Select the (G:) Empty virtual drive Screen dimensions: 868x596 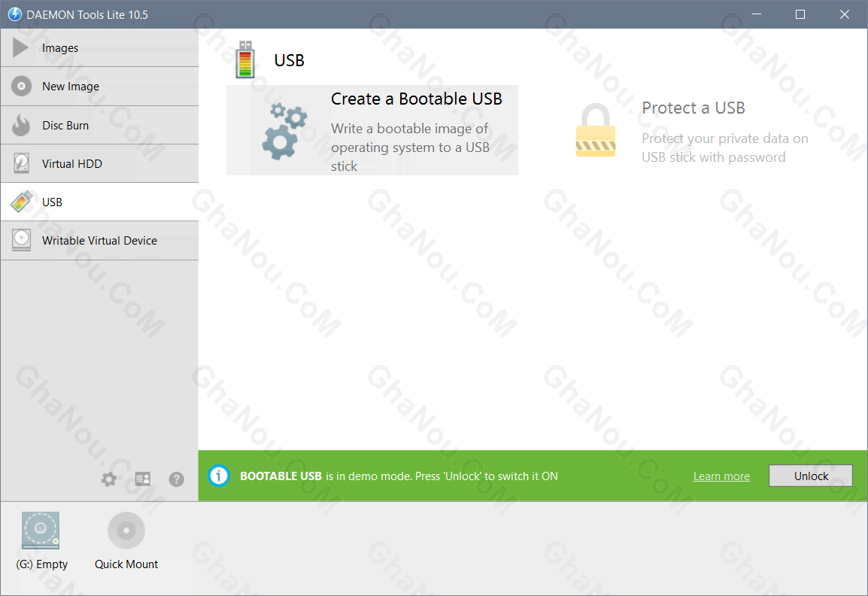click(x=41, y=540)
